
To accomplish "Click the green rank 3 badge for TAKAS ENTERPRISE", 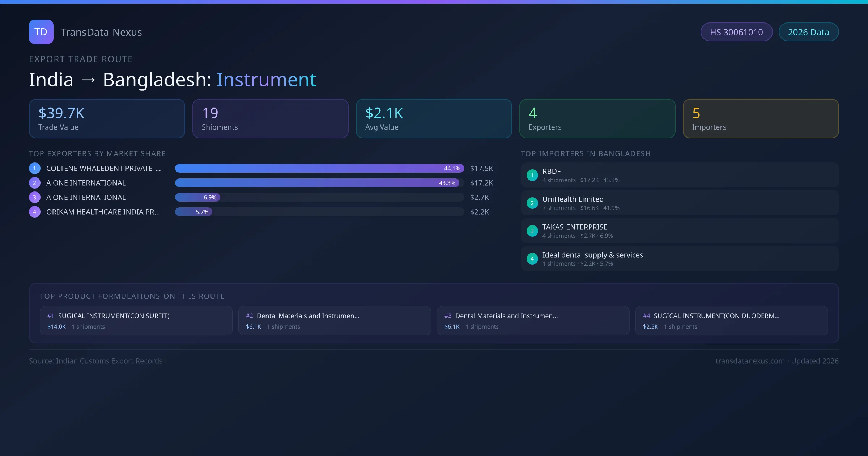I will (532, 231).
